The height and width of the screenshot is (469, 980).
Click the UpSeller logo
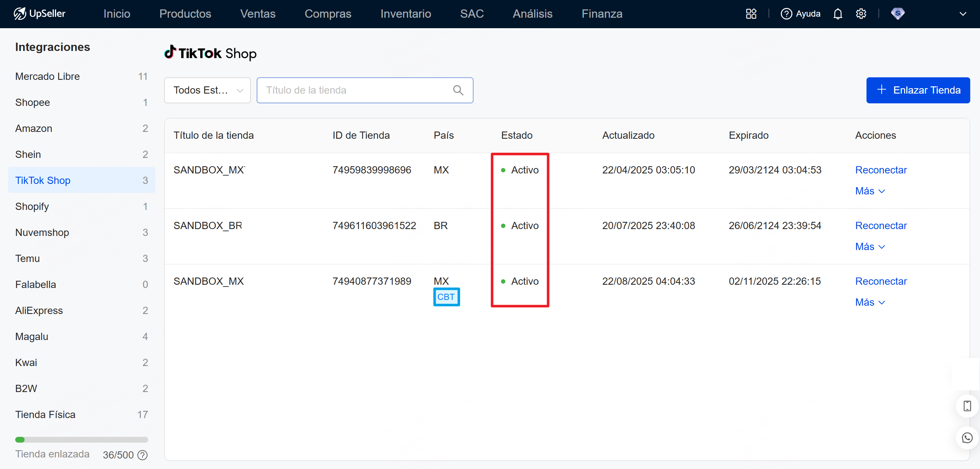click(39, 14)
